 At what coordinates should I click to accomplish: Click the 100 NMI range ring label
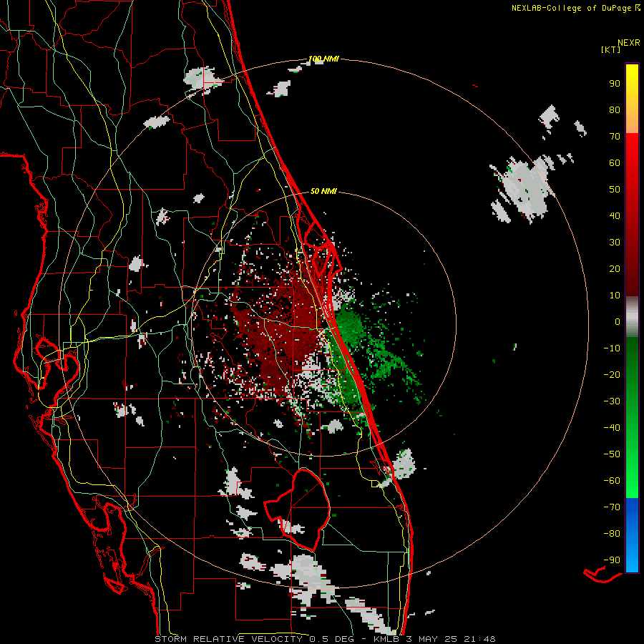[x=323, y=59]
